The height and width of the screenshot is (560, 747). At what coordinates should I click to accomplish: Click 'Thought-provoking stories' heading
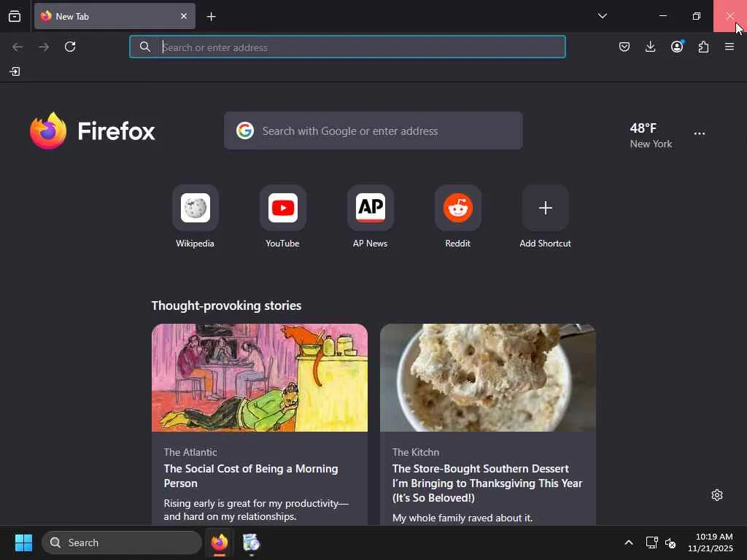226,306
